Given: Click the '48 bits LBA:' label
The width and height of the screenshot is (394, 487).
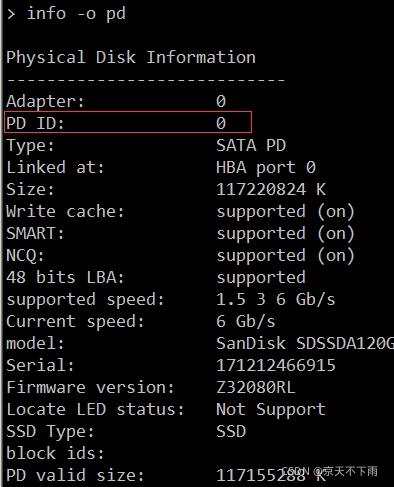Looking at the screenshot, I should point(65,277).
